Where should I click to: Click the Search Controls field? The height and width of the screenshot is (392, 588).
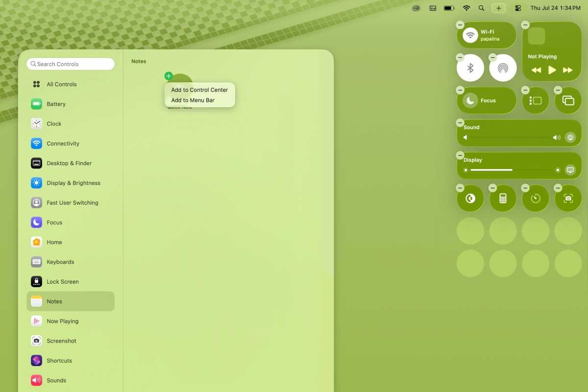pos(71,64)
